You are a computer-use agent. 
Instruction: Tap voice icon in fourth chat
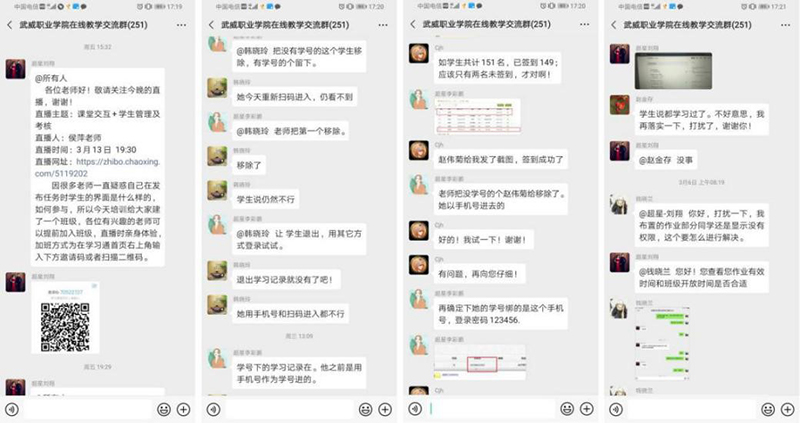pyautogui.click(x=616, y=409)
